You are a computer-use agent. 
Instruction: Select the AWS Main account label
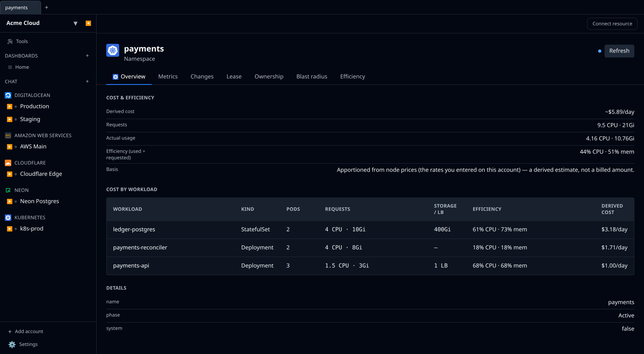pos(33,146)
